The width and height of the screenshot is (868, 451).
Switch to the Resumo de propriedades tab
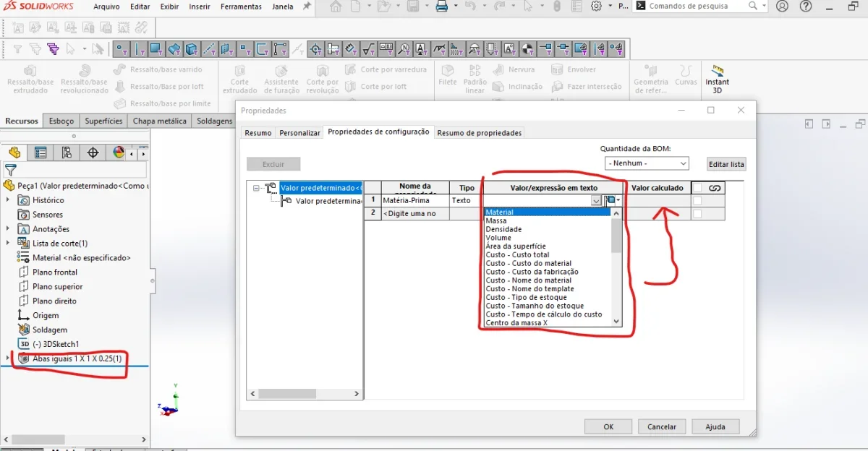(x=479, y=133)
